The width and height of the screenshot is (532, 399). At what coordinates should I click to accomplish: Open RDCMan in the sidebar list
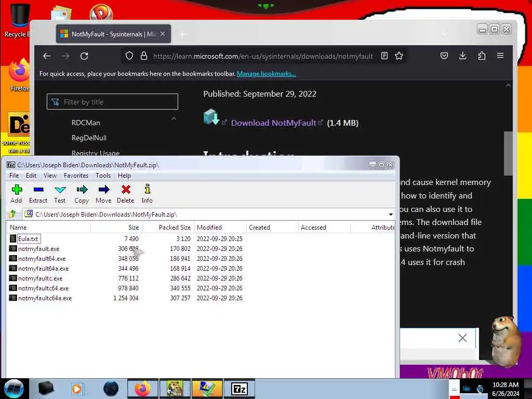click(x=86, y=123)
